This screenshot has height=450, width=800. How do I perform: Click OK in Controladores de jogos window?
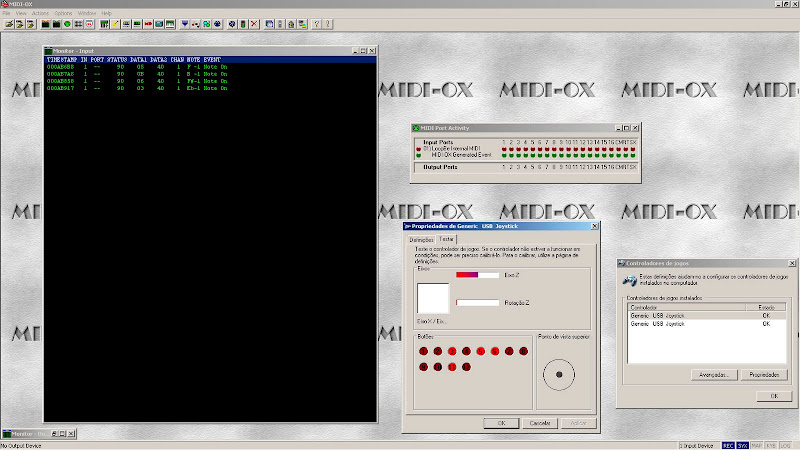click(774, 396)
